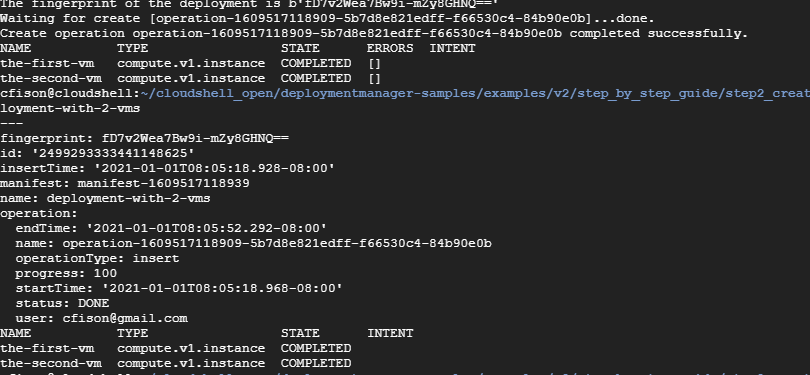810x375 pixels.
Task: Click the-first-vm in the upper table
Action: pyautogui.click(x=47, y=63)
